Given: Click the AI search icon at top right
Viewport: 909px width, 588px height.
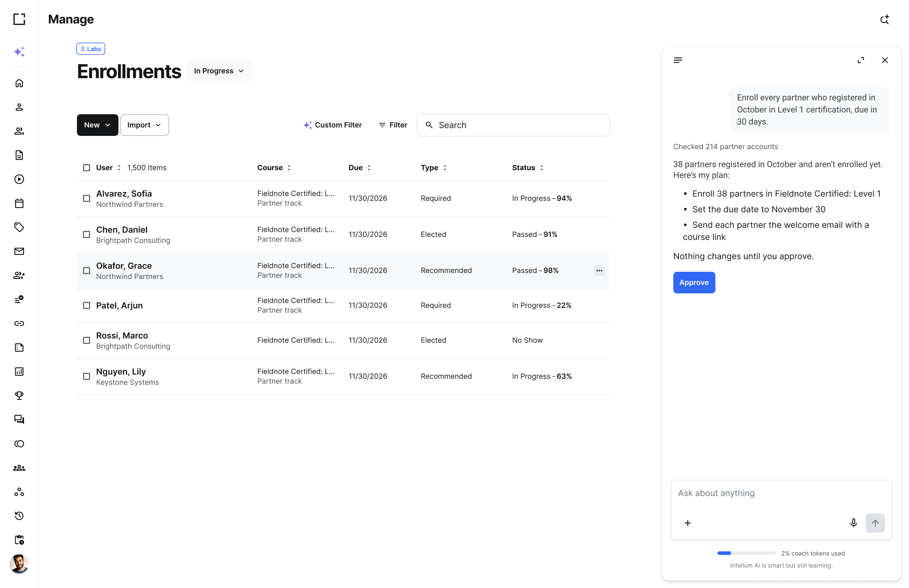Looking at the screenshot, I should click(885, 19).
